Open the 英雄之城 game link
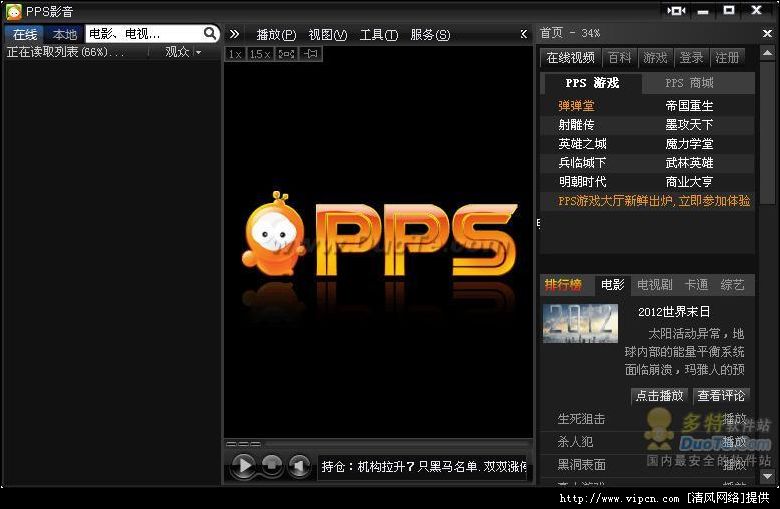The image size is (780, 509). [x=582, y=144]
